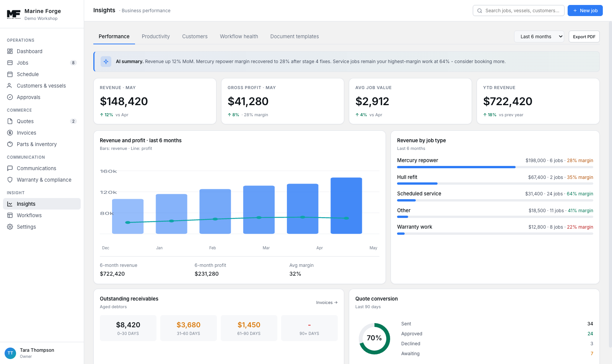Click the $3,680 31–60 days card
Viewport: 612px width, 364px height.
coord(189,328)
